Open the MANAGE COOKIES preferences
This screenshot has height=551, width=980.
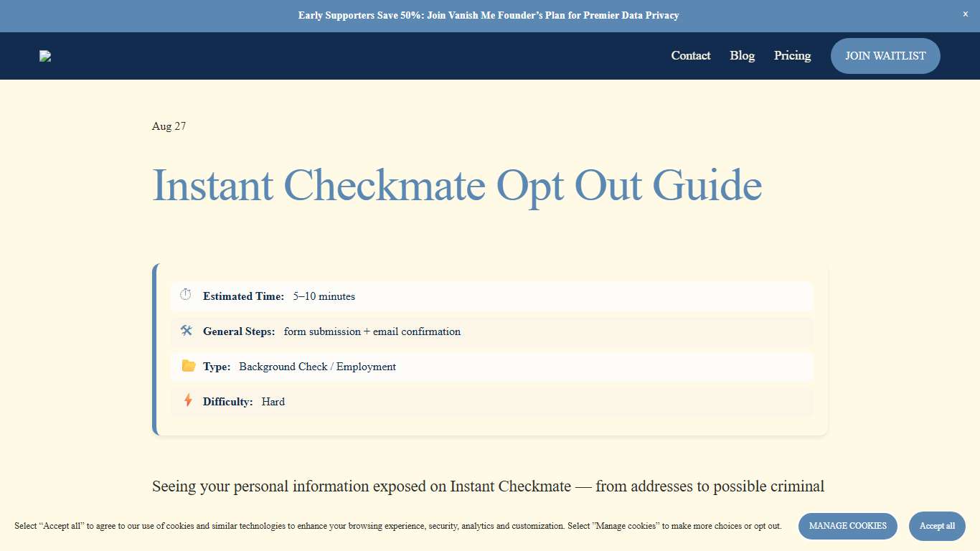(847, 526)
